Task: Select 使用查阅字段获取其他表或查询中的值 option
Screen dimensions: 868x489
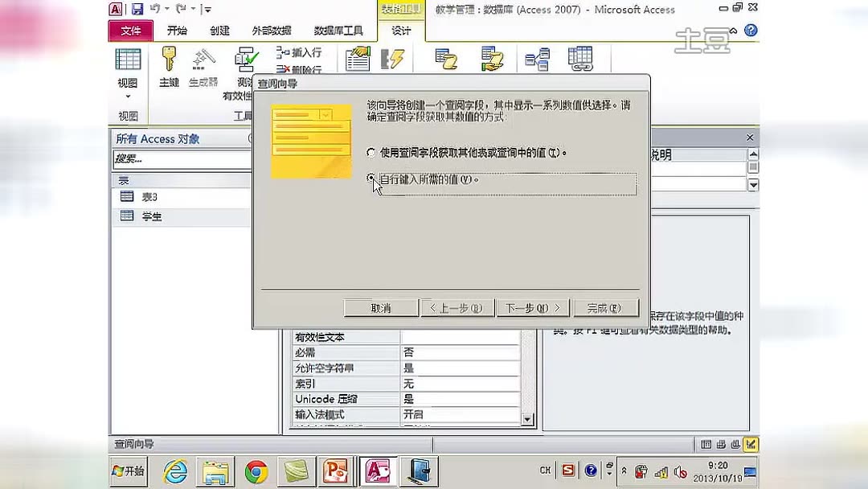Action: pyautogui.click(x=370, y=153)
